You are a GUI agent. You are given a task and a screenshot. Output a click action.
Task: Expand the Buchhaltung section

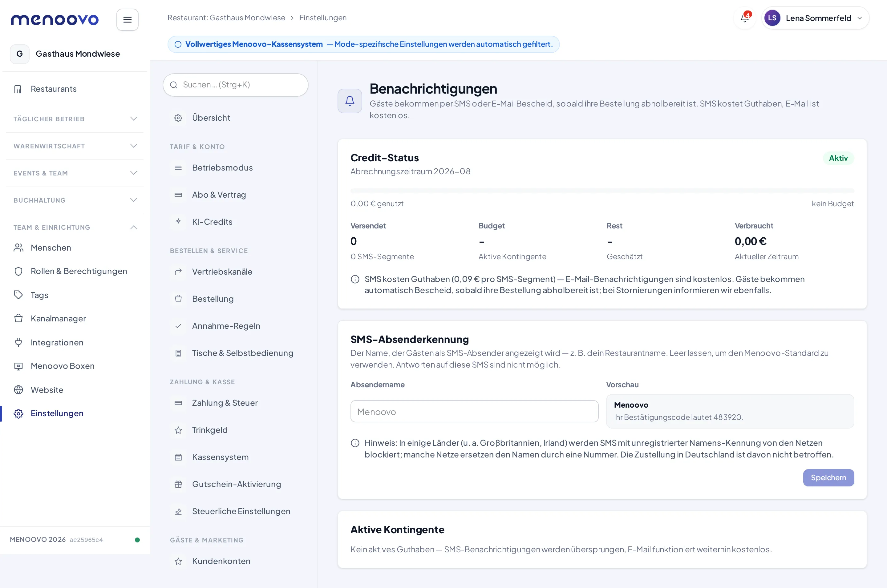(75, 200)
